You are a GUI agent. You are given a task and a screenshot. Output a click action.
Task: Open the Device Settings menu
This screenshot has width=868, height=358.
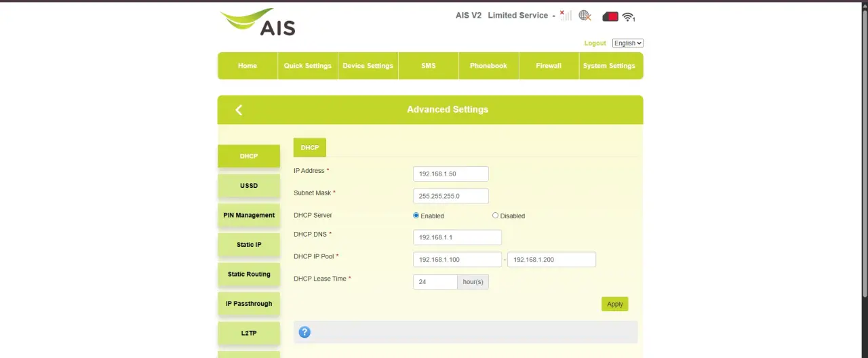point(368,66)
